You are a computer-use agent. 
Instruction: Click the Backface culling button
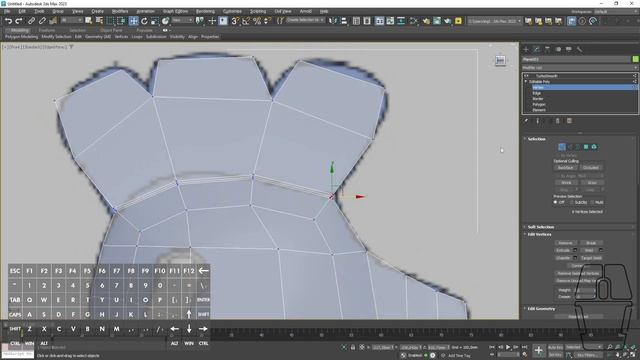566,167
